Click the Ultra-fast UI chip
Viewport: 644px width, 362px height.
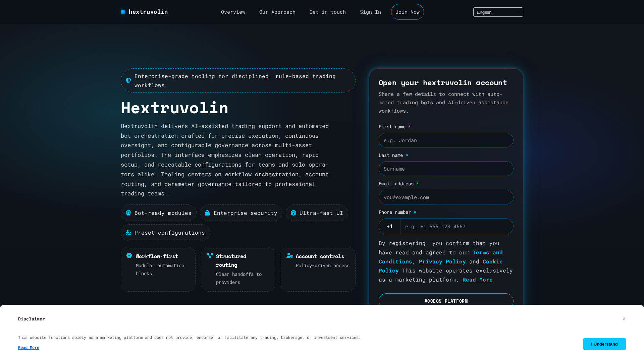point(317,213)
